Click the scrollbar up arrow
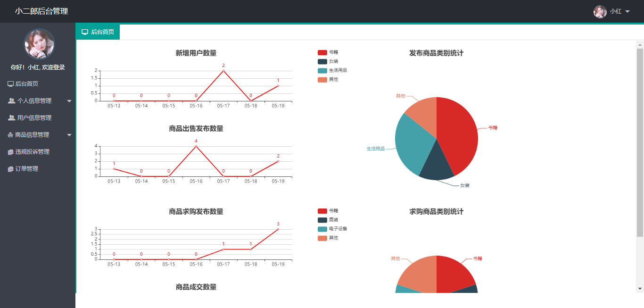 tap(640, 45)
